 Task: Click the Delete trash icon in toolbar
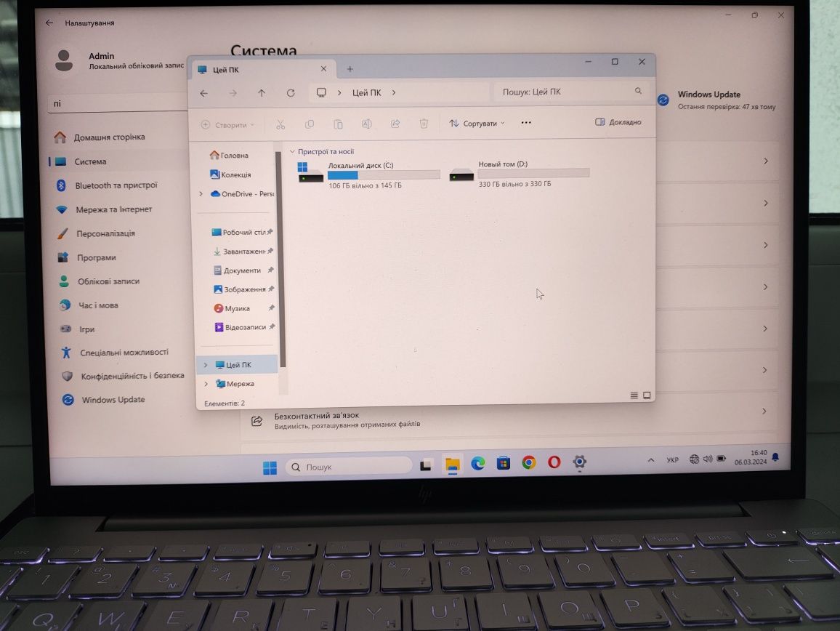coord(424,124)
